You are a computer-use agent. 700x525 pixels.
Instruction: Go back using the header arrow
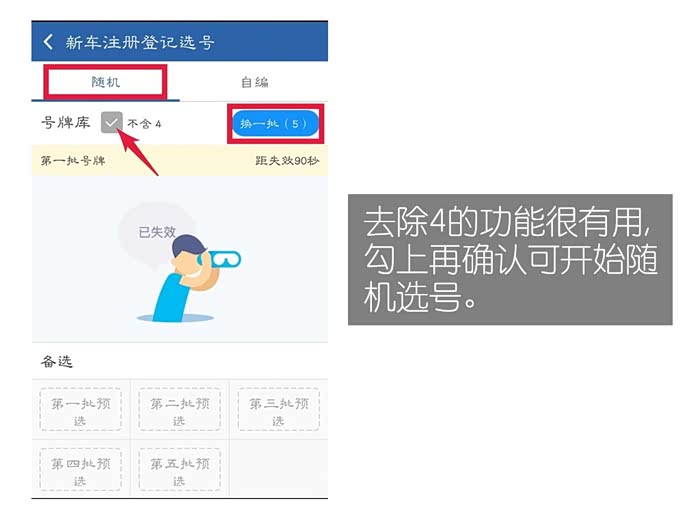pos(48,42)
